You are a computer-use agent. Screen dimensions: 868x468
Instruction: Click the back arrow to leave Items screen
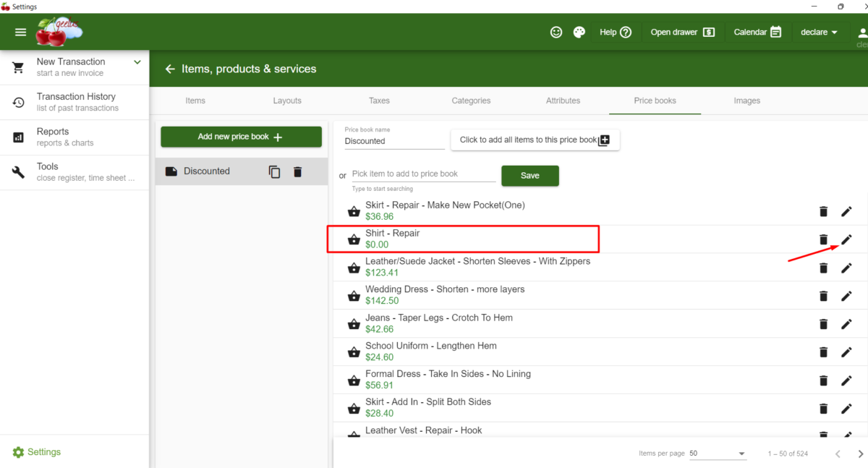pyautogui.click(x=169, y=69)
